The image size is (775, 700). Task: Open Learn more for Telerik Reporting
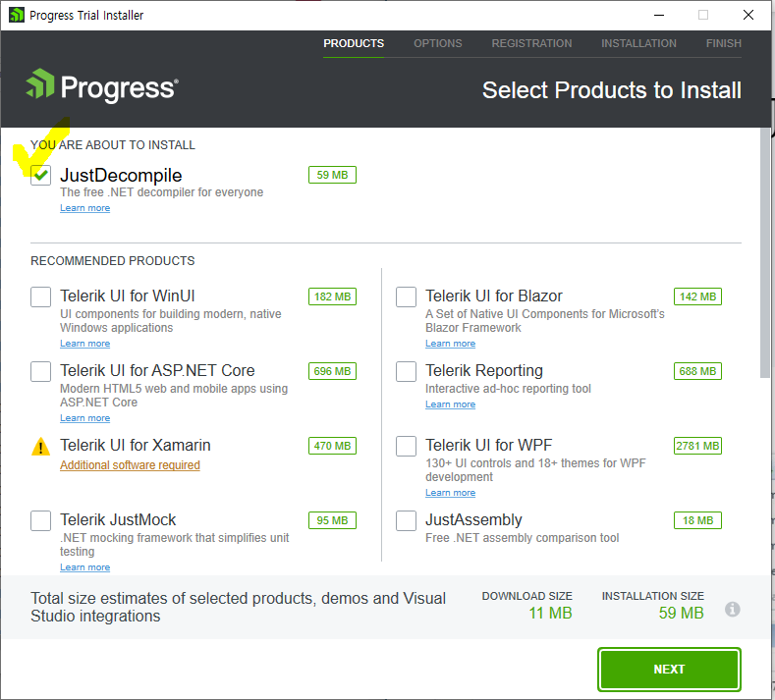point(450,404)
